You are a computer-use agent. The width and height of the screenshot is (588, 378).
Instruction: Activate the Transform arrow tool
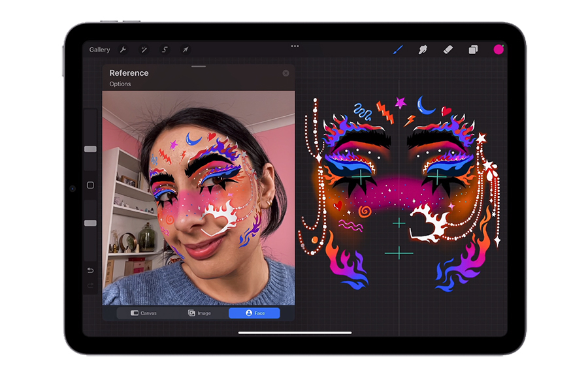(x=186, y=50)
